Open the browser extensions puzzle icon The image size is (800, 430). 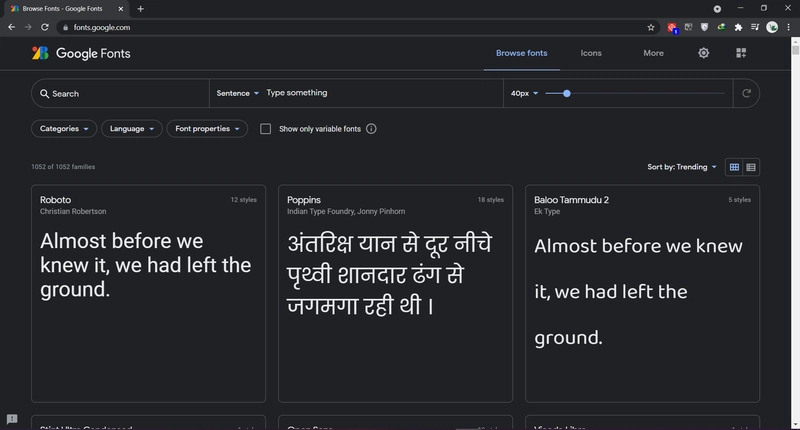(738, 26)
